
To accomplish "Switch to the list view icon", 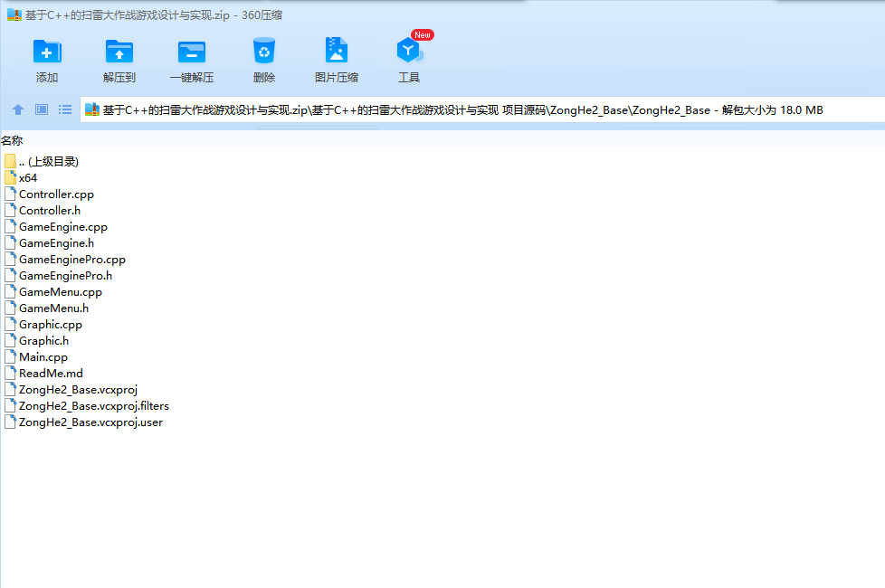I will tap(65, 109).
